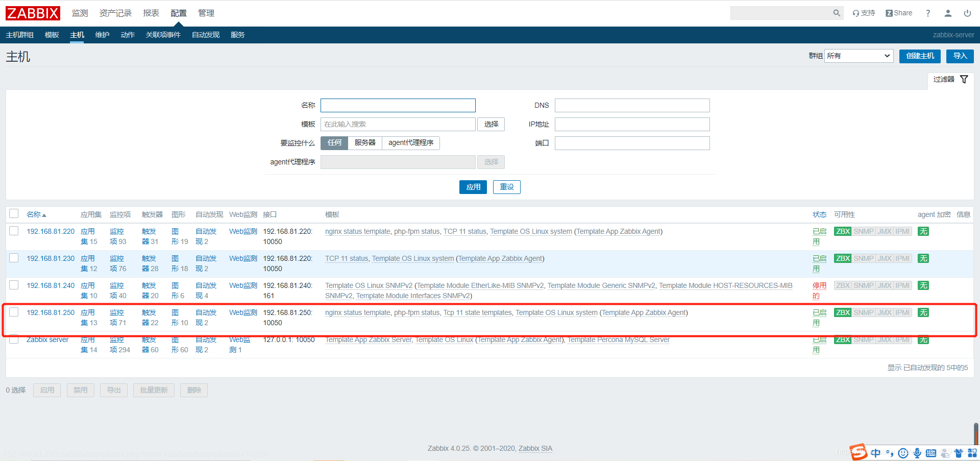Open the 群组 所有 dropdown
Screen dimensions: 980x461
click(859, 56)
